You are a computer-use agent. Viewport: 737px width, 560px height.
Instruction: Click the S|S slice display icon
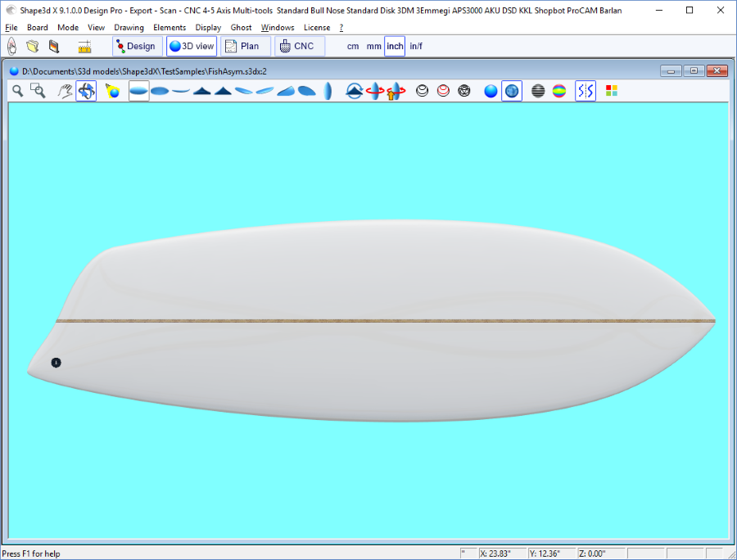click(584, 91)
